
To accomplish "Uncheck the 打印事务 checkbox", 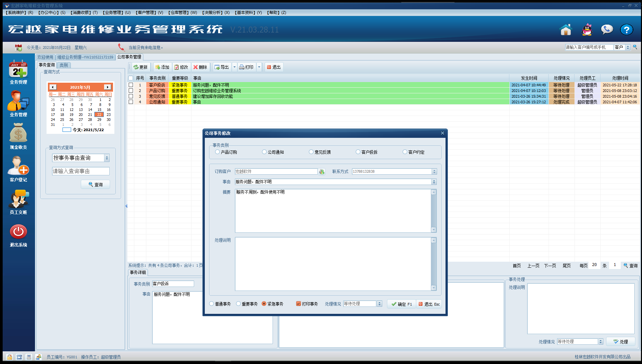I will (x=299, y=304).
